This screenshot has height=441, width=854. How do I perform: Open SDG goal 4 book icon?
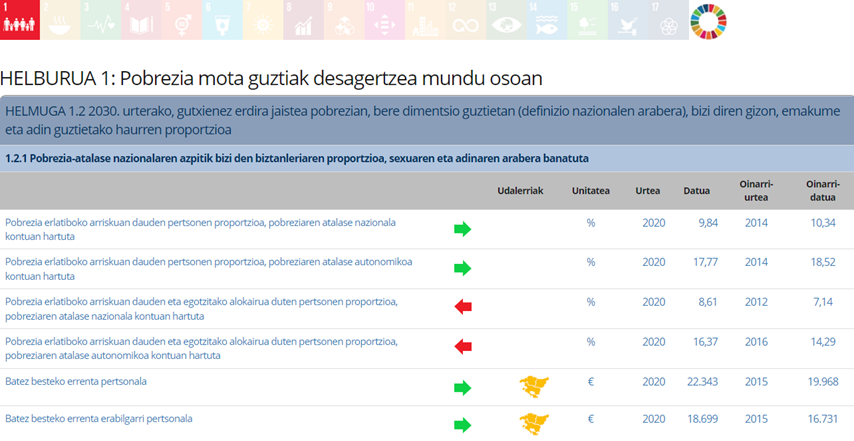(142, 20)
